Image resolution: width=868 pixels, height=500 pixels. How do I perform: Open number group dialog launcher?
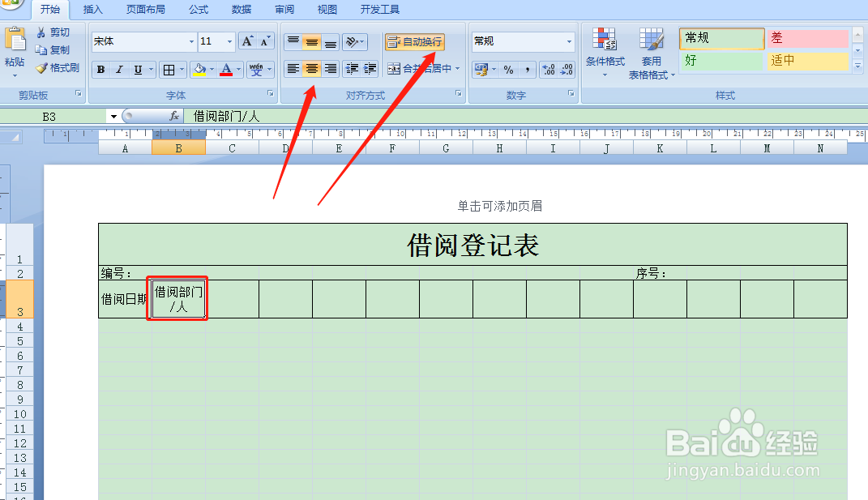[x=571, y=93]
